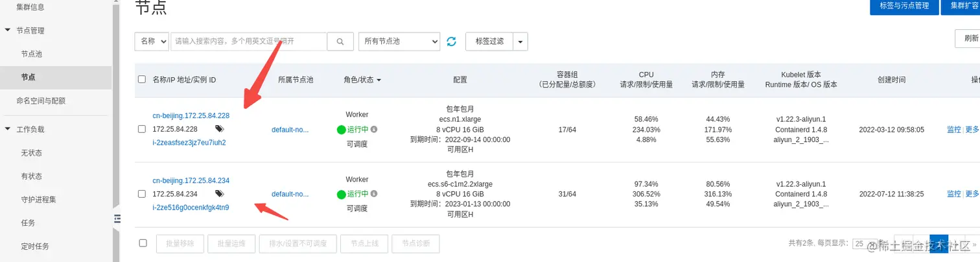Click the 批量运维 button
This screenshot has height=262, width=980.
pyautogui.click(x=232, y=244)
